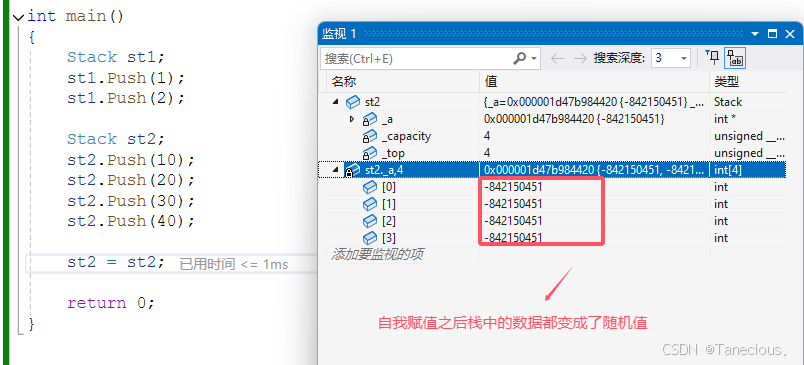
Task: Click the 已用时间 <= 1ms perf tip
Action: [x=234, y=265]
